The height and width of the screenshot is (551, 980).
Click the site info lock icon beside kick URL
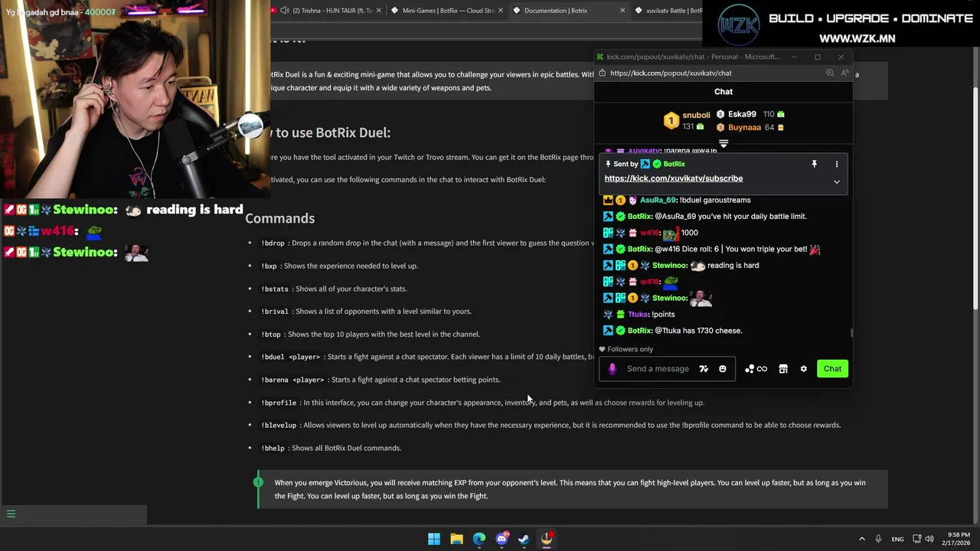click(x=602, y=73)
